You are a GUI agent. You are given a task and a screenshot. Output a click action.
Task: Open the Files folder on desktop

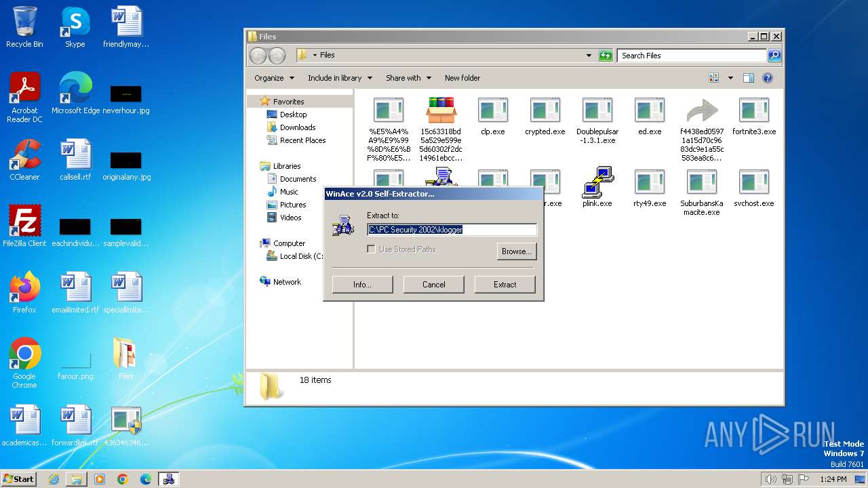pyautogui.click(x=125, y=359)
